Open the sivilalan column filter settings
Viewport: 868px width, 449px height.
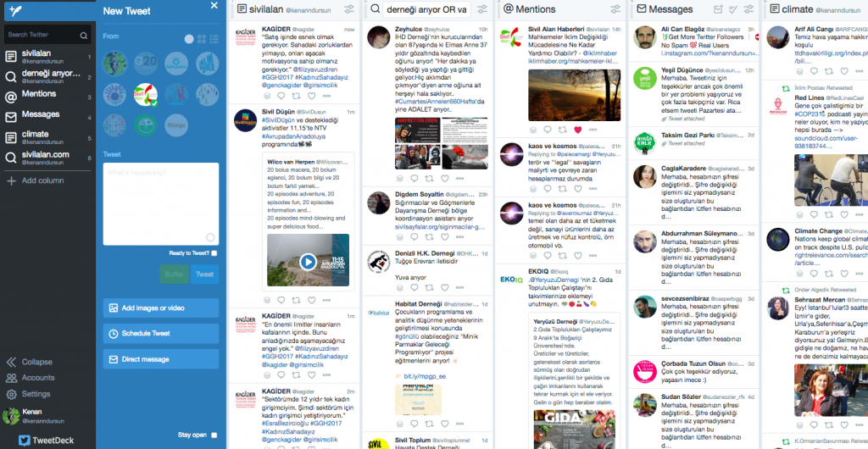tap(348, 9)
